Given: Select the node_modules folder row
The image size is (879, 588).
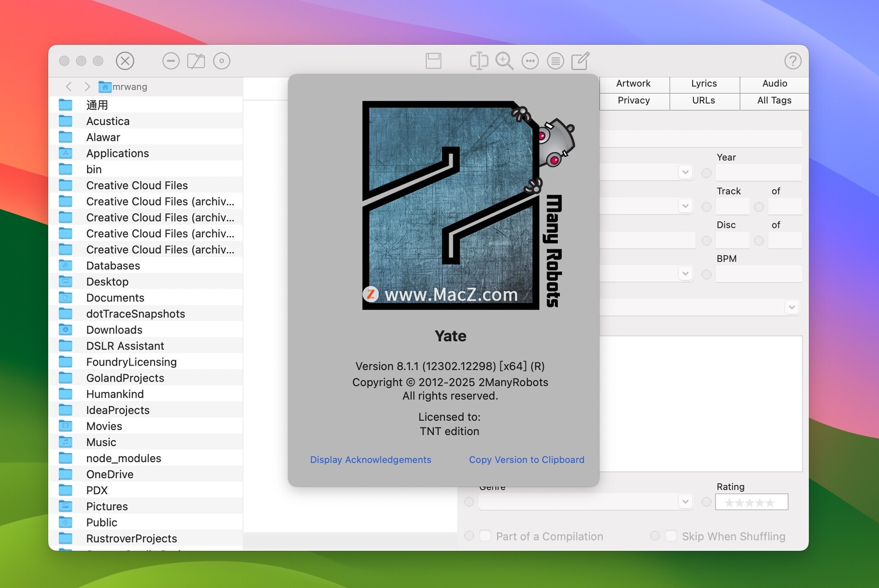Looking at the screenshot, I should tap(146, 458).
